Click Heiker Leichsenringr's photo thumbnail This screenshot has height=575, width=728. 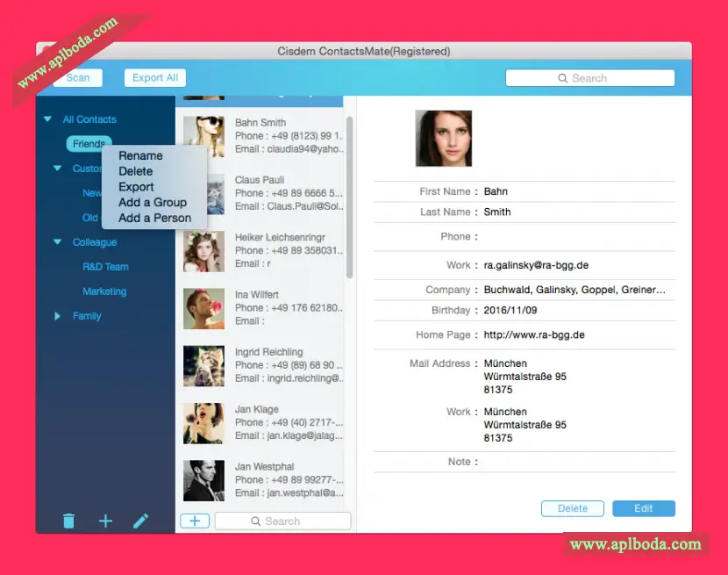pos(203,251)
